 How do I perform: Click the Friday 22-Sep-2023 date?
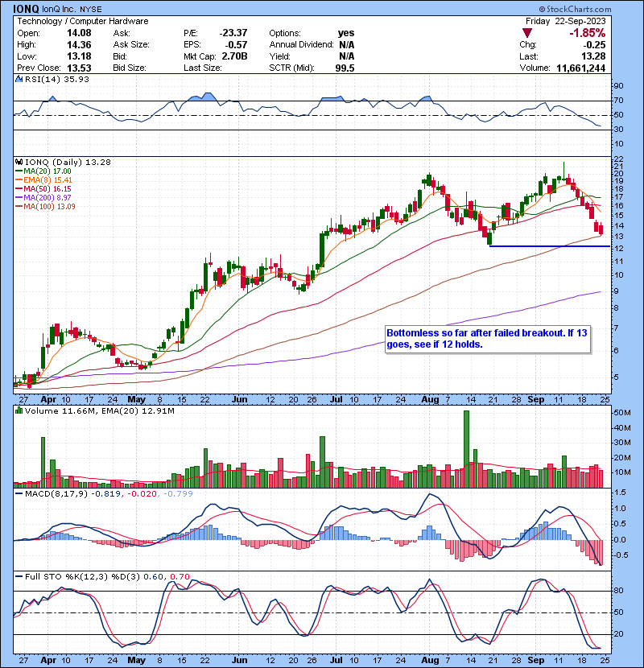point(566,21)
